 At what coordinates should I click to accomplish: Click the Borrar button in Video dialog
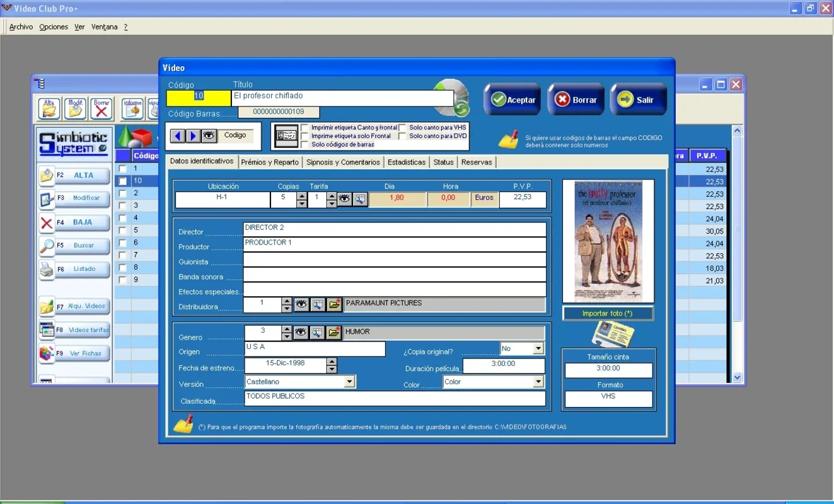pos(576,100)
